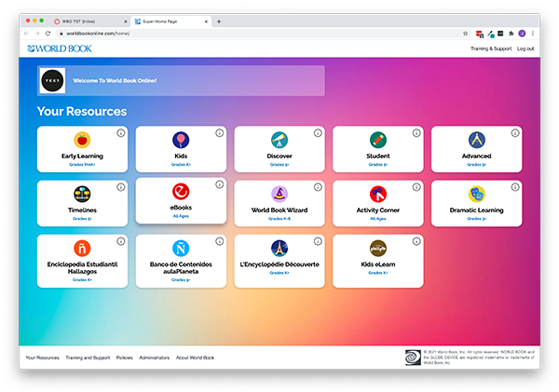Open the Activity Corner scissors icon
559x392 pixels.
[378, 195]
